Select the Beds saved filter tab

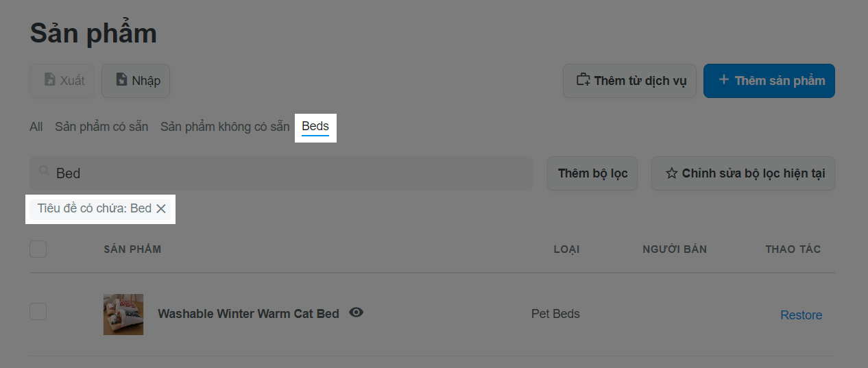[x=315, y=127]
